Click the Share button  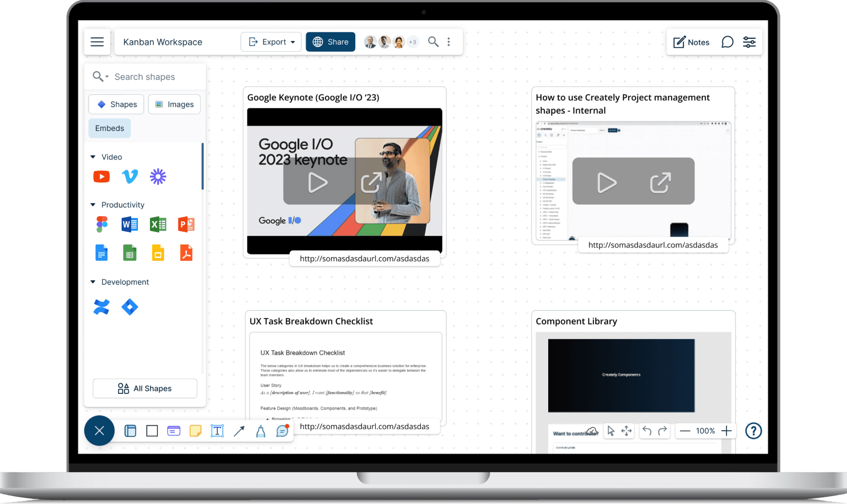coord(330,42)
